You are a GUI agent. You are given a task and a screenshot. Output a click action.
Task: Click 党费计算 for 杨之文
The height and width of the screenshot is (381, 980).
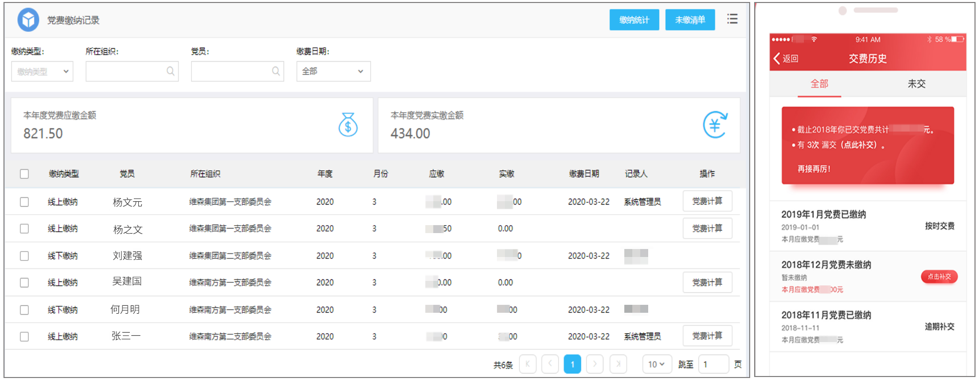pyautogui.click(x=707, y=229)
